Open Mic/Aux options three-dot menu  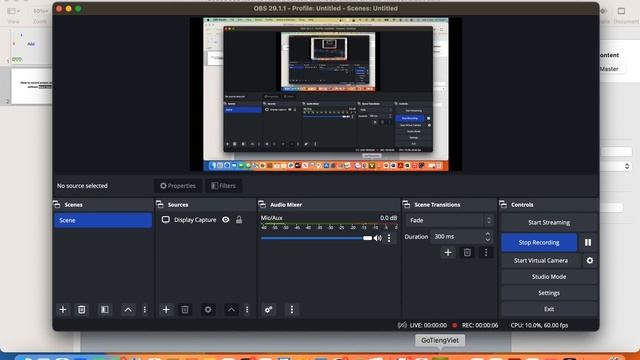pyautogui.click(x=389, y=238)
